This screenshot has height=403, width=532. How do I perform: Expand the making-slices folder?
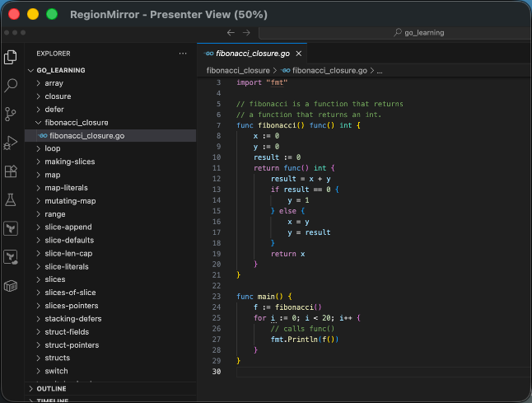point(69,162)
